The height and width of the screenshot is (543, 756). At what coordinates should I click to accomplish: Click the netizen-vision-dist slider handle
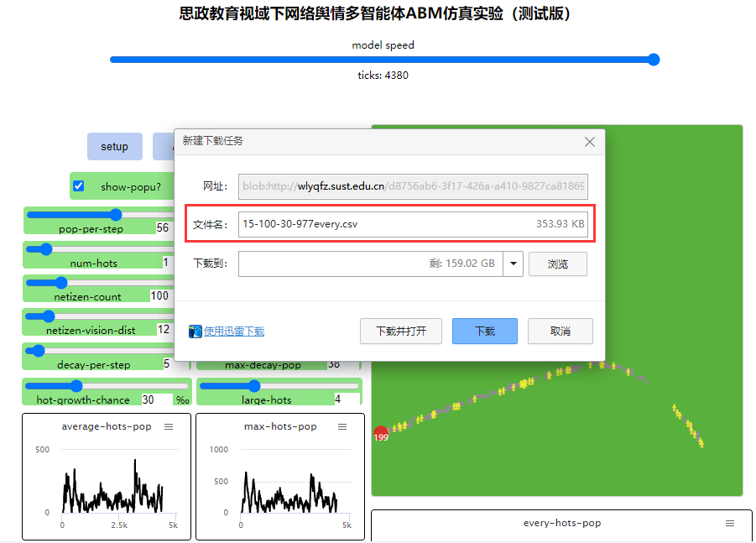coord(48,316)
